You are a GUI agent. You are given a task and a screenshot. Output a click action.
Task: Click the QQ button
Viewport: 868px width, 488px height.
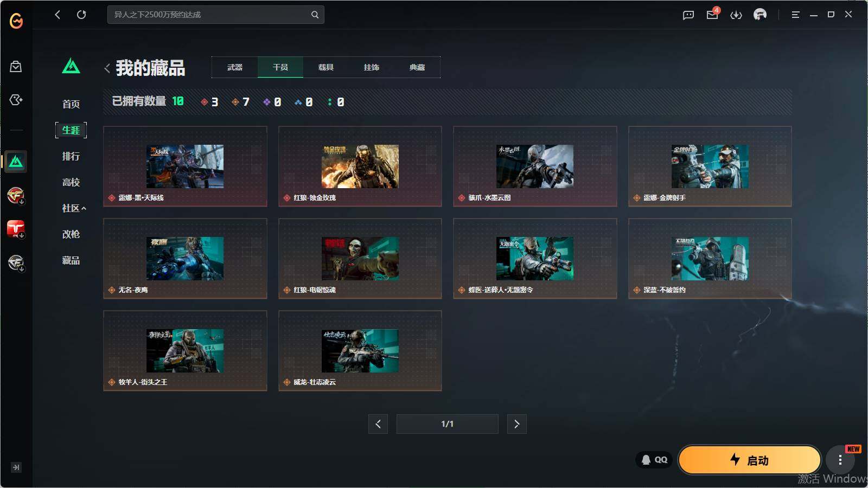point(654,460)
